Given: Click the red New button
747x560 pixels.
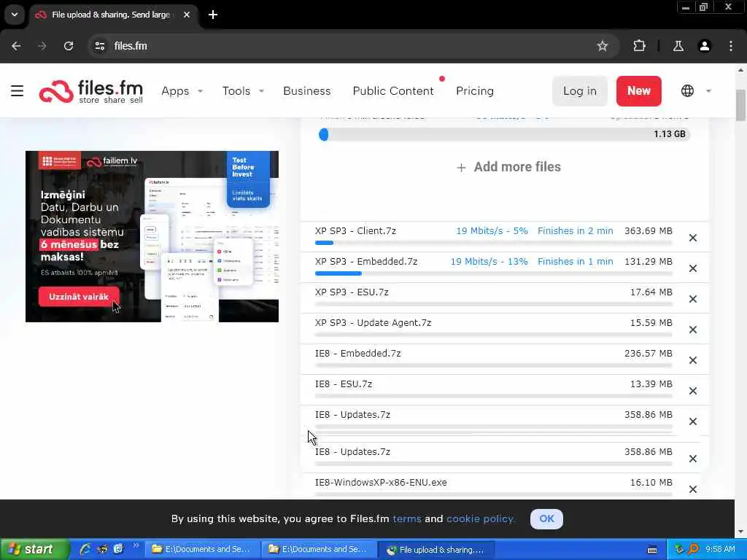Looking at the screenshot, I should pyautogui.click(x=639, y=91).
